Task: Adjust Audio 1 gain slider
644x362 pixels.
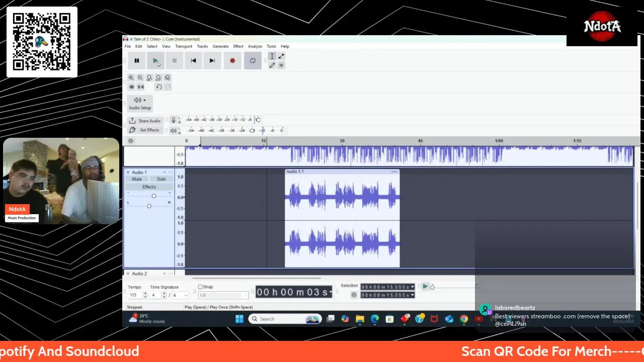Action: coord(154,196)
